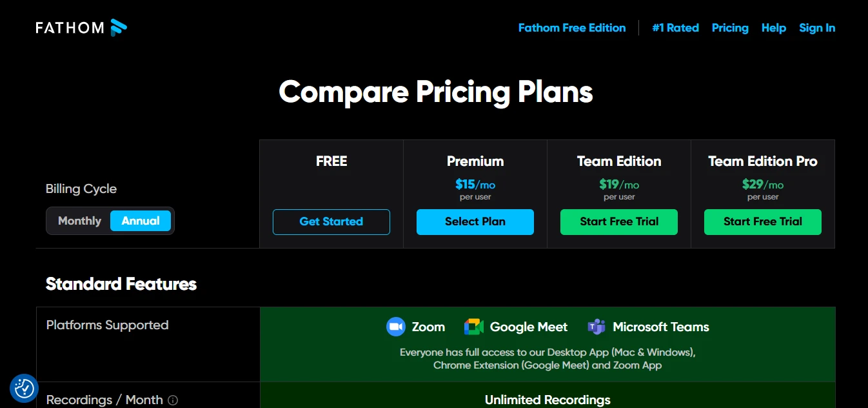Click the Sign In link

coord(817,28)
